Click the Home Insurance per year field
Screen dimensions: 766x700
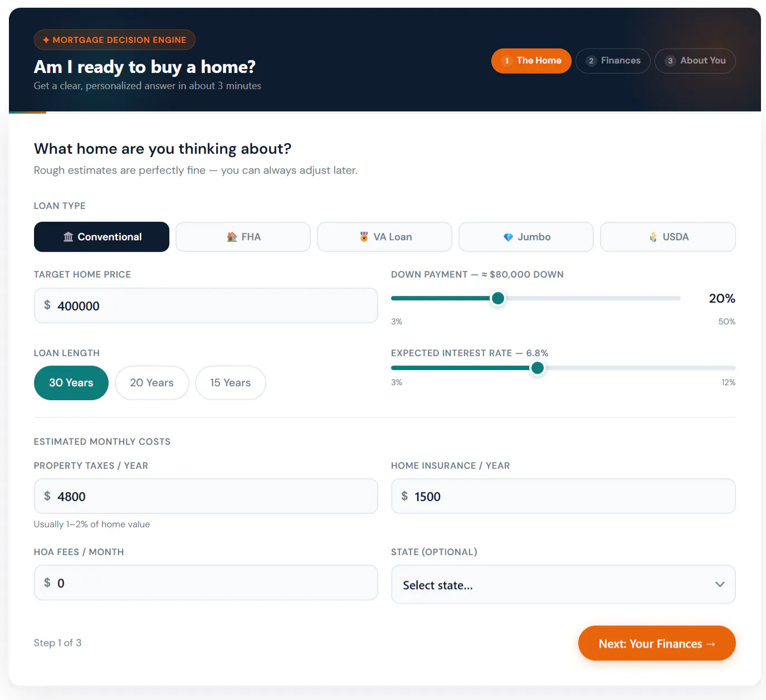(563, 496)
